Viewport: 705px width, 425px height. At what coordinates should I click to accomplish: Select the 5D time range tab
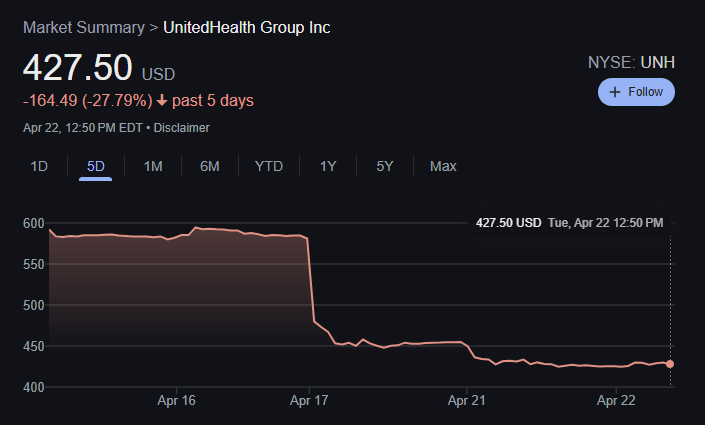96,166
